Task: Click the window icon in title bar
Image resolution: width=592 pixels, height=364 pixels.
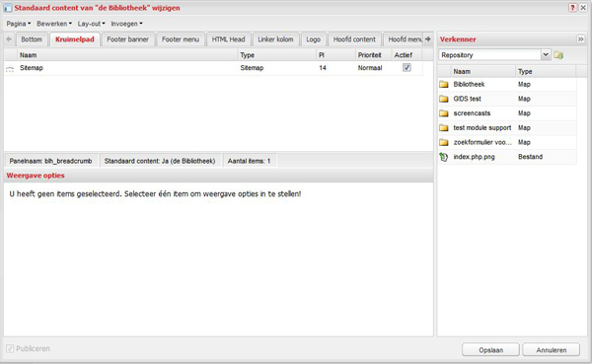Action: pos(8,8)
